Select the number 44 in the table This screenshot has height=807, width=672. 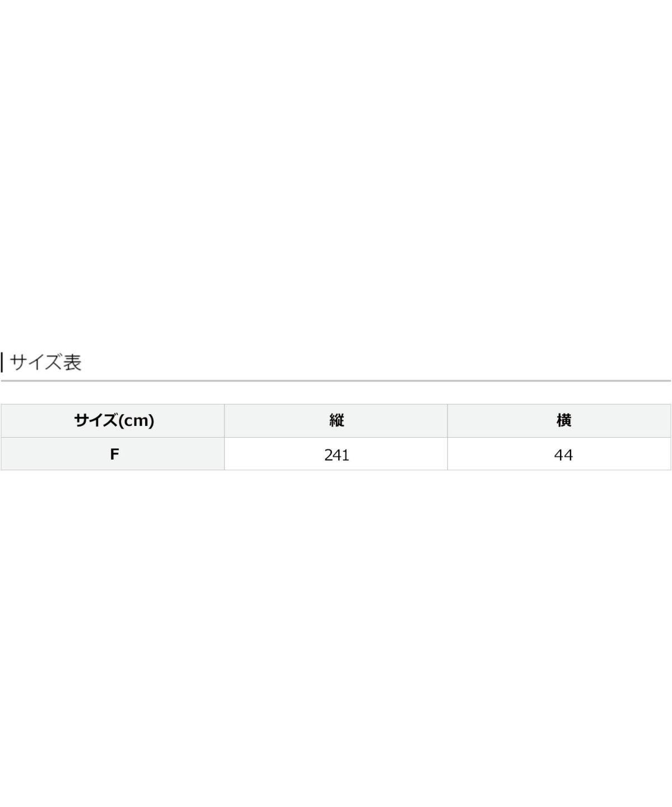pos(563,455)
